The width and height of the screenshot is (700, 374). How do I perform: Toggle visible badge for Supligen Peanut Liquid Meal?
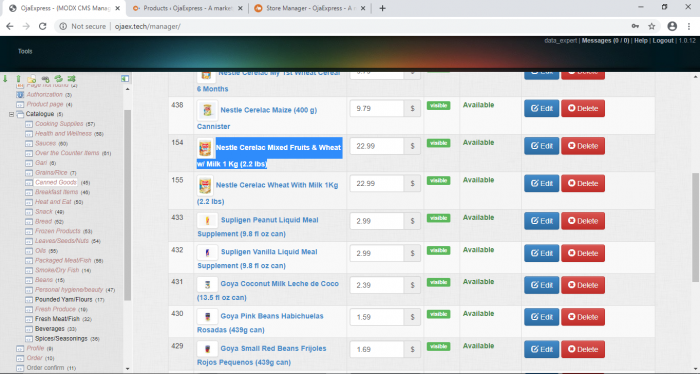pos(438,218)
